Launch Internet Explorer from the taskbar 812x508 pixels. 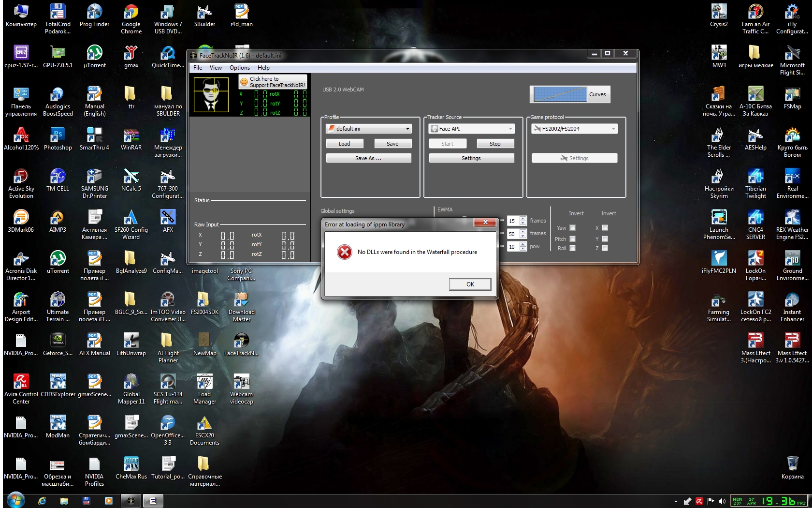point(42,501)
